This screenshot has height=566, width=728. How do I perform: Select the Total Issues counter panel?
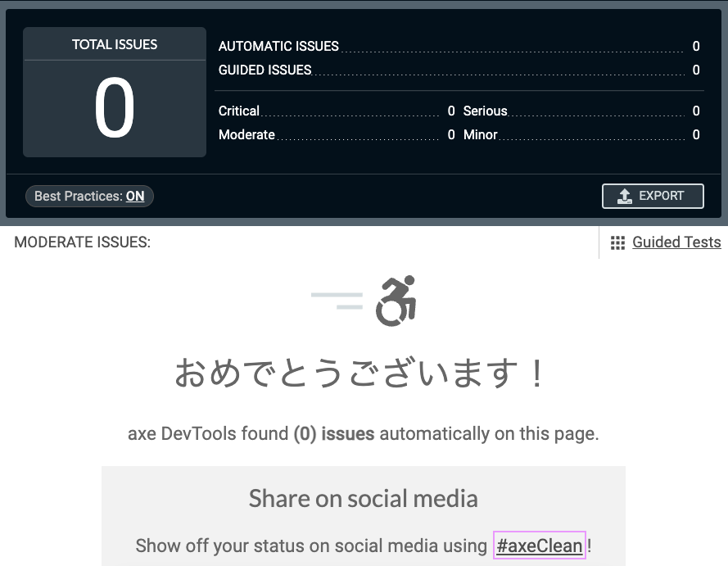tap(115, 92)
